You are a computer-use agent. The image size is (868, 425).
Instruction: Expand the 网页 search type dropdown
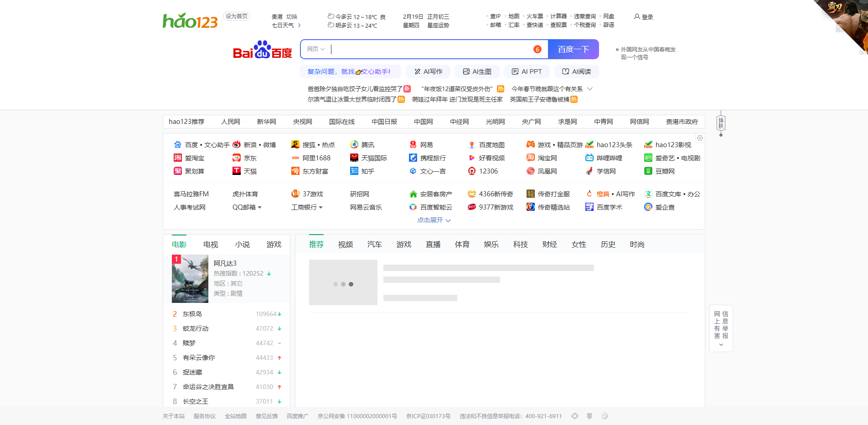[x=315, y=49]
